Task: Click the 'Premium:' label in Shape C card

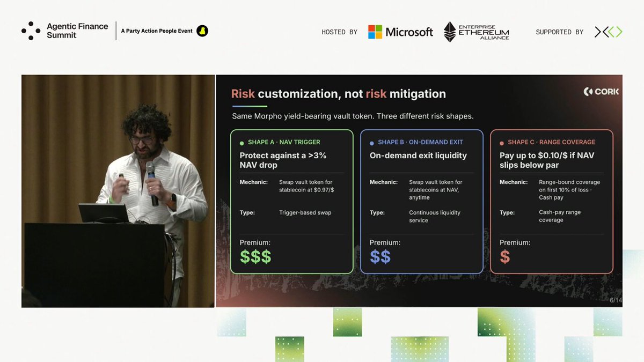Action: point(515,242)
